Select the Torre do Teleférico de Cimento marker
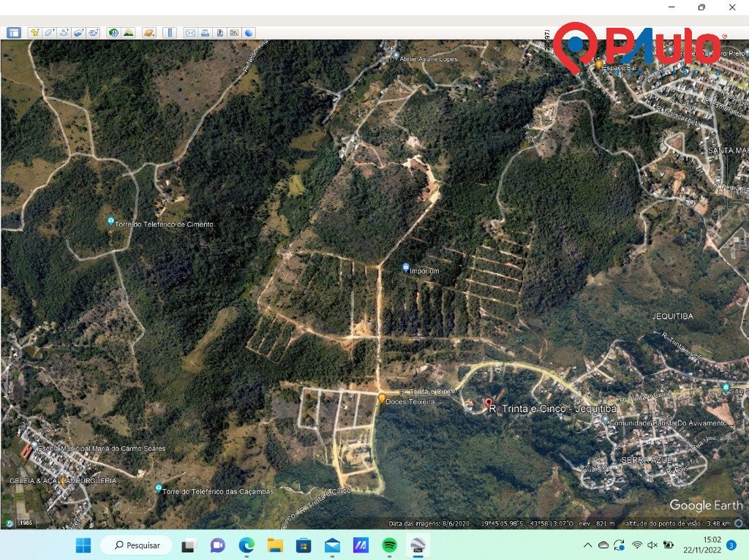 point(110,221)
